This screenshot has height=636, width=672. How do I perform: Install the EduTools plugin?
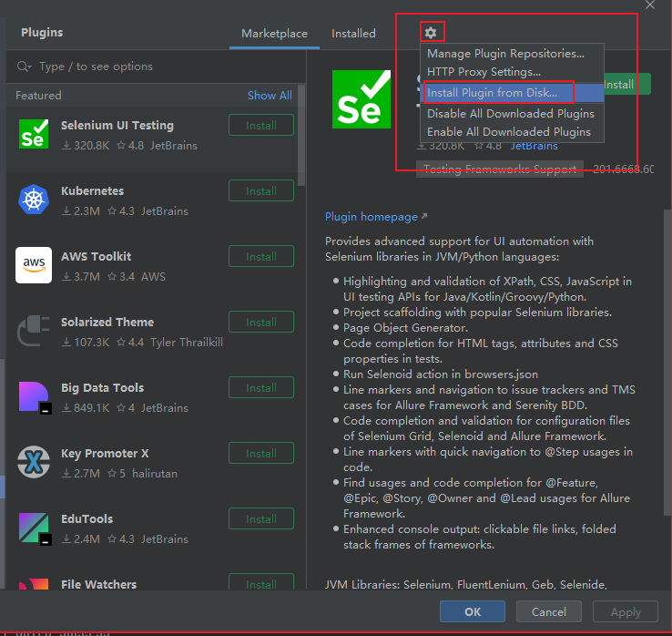(261, 519)
